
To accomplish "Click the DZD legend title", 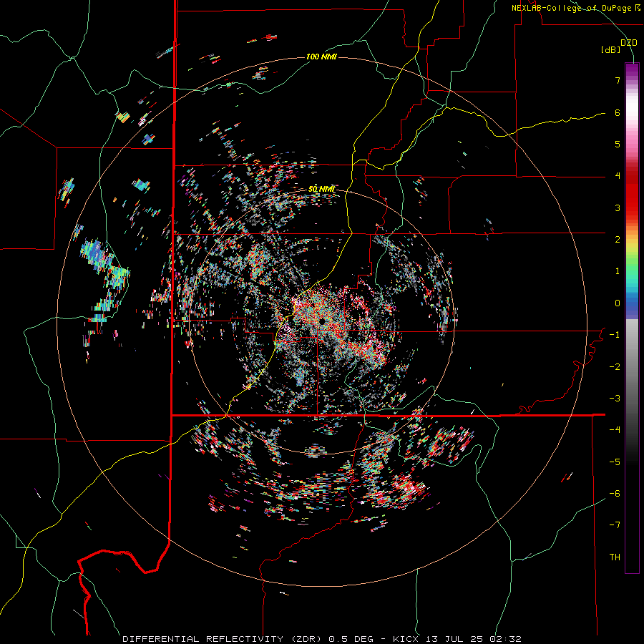I will (629, 43).
